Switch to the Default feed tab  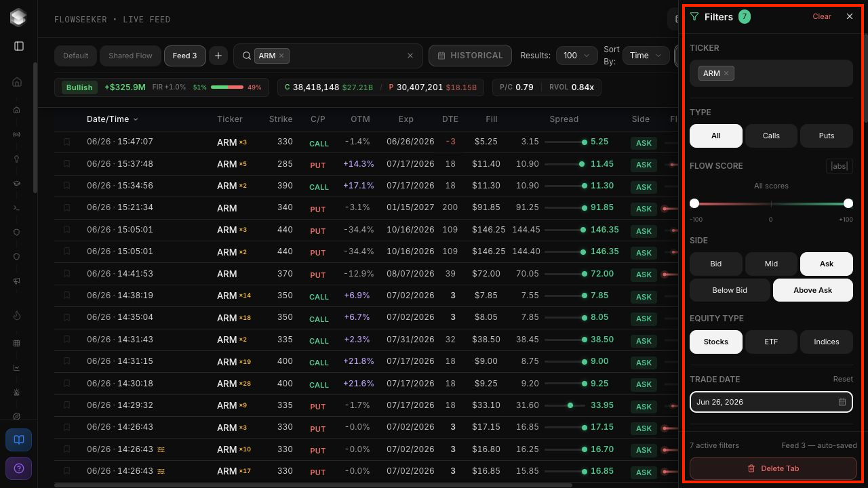(76, 56)
